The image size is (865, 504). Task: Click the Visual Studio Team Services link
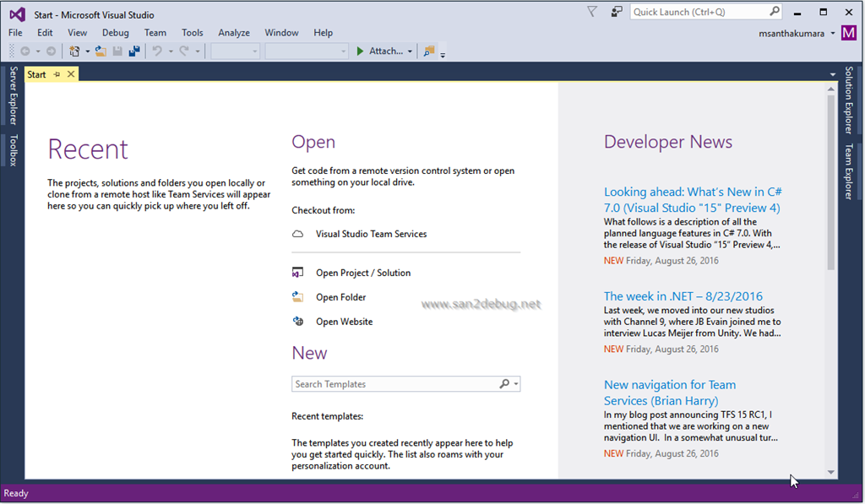372,234
